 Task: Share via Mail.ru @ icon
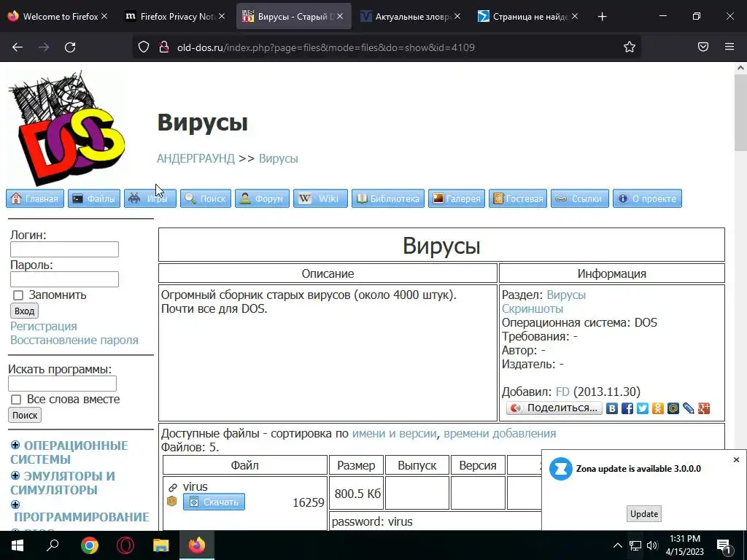point(673,408)
